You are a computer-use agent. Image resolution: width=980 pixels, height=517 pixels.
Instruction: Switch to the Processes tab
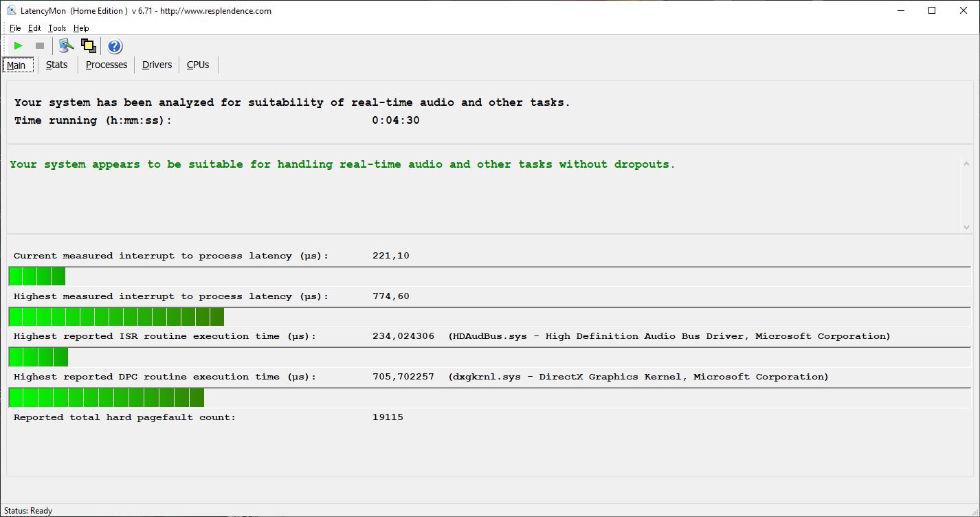(107, 65)
